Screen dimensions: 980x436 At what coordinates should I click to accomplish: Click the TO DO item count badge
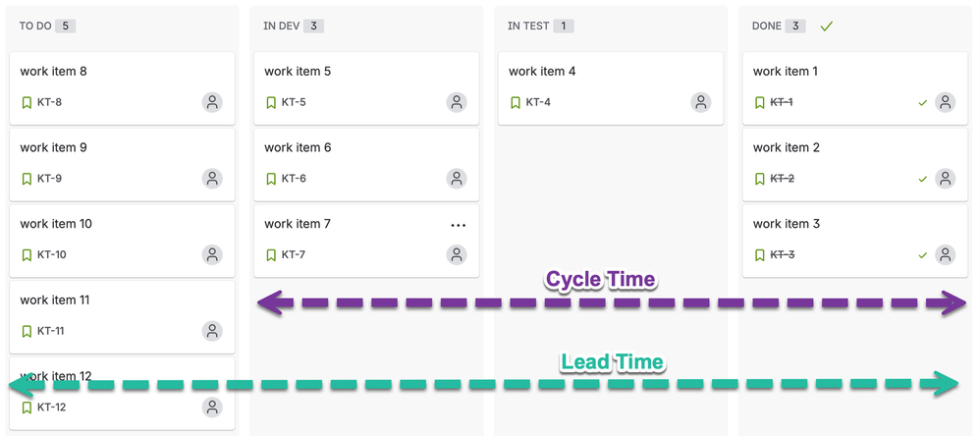[66, 27]
